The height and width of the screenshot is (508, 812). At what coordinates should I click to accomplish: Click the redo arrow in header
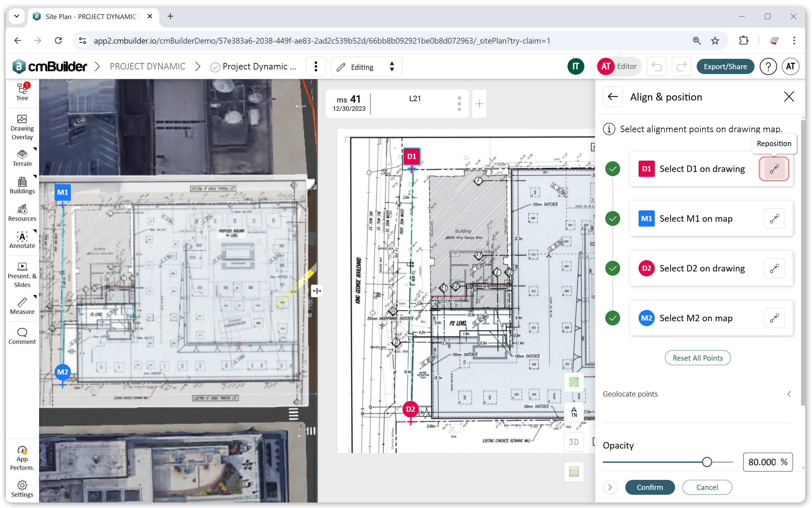point(681,67)
